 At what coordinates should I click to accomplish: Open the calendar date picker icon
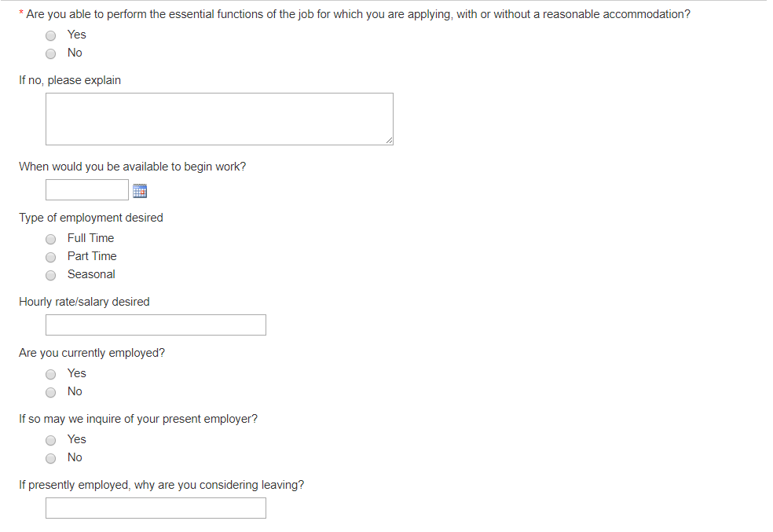[x=140, y=189]
